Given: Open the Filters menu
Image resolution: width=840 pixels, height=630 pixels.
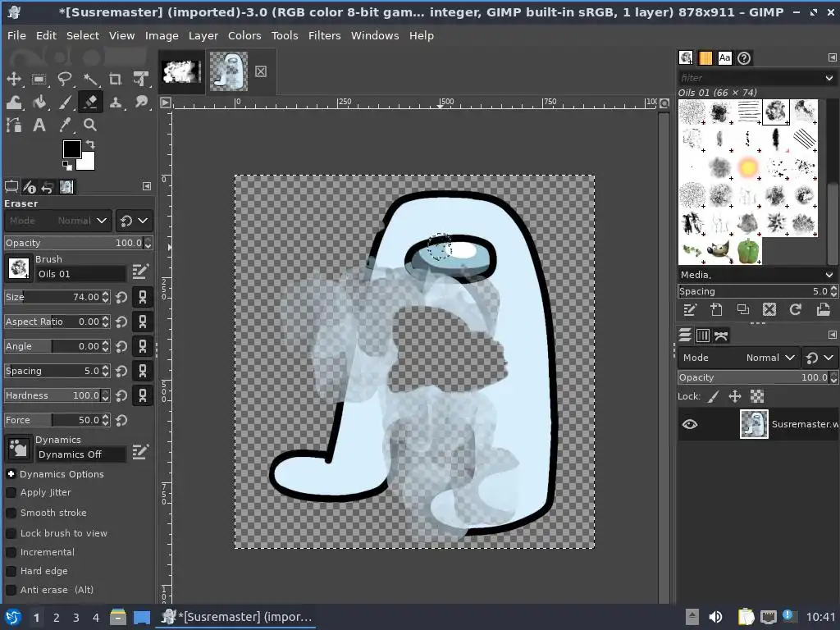Looking at the screenshot, I should [324, 35].
